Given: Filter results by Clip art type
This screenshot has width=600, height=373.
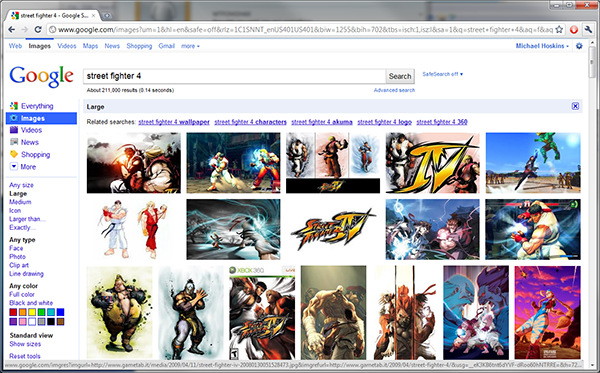Looking at the screenshot, I should point(19,265).
